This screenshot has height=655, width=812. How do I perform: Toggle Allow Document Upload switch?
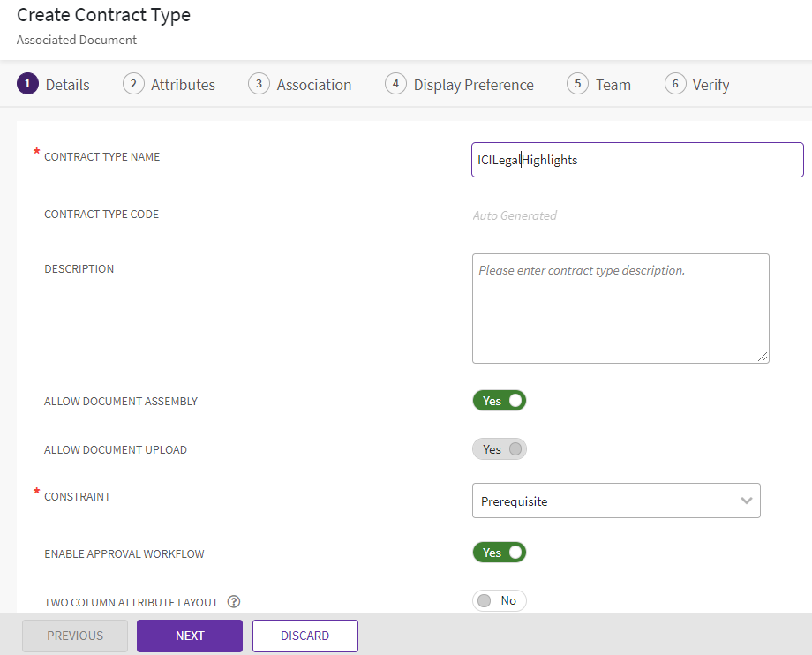500,449
